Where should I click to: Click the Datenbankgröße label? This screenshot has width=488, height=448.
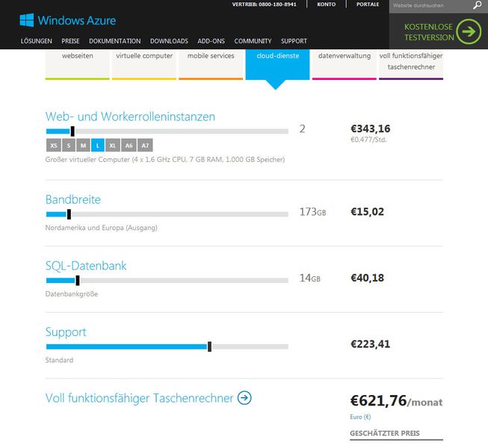click(x=72, y=294)
